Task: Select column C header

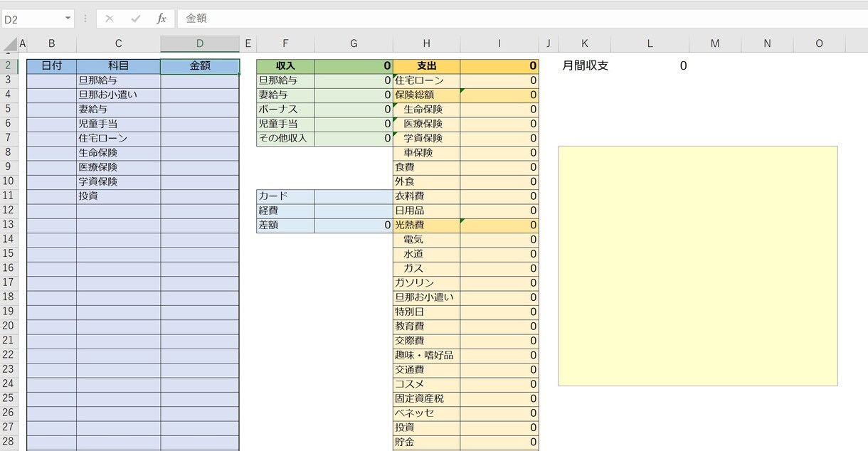Action: [x=118, y=44]
